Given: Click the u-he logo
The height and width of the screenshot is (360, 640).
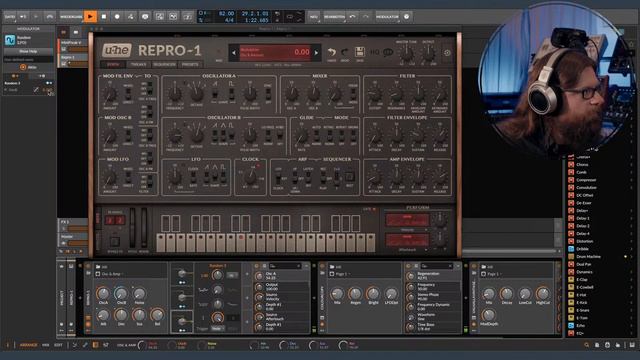Looking at the screenshot, I should (x=117, y=51).
